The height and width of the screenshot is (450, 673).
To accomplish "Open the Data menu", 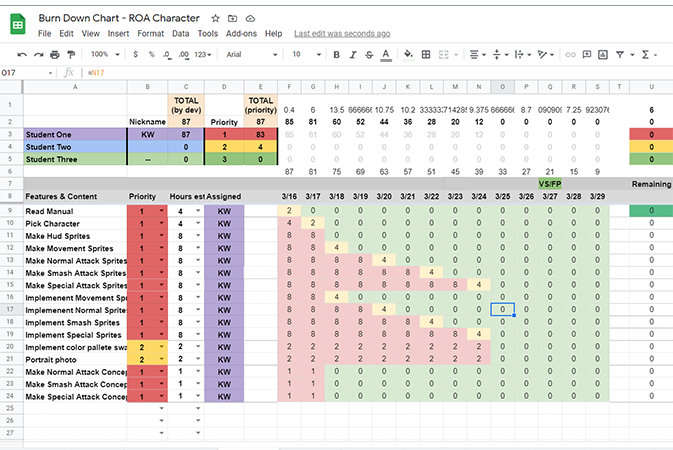I will pos(181,33).
